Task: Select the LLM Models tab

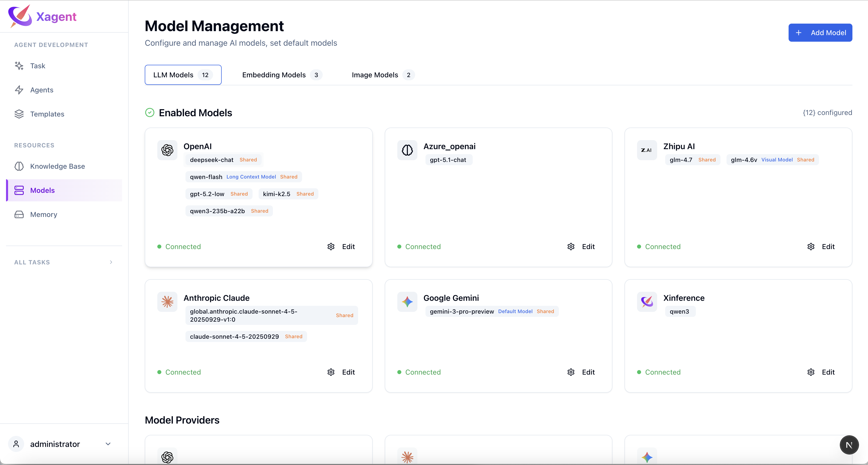Action: [183, 75]
